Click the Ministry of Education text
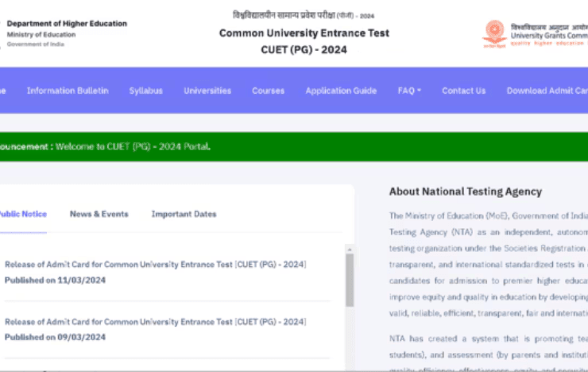Viewport: 588px width, 372px height. coord(41,34)
